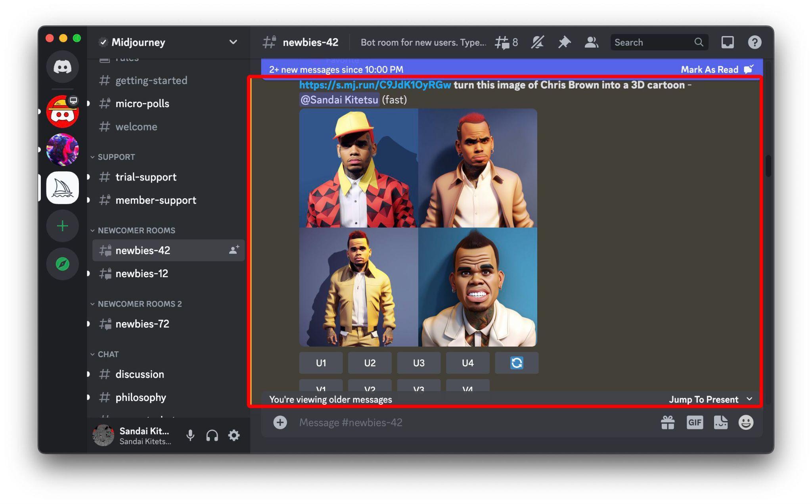This screenshot has width=812, height=504.
Task: Click U1 upscale button
Action: coord(321,363)
